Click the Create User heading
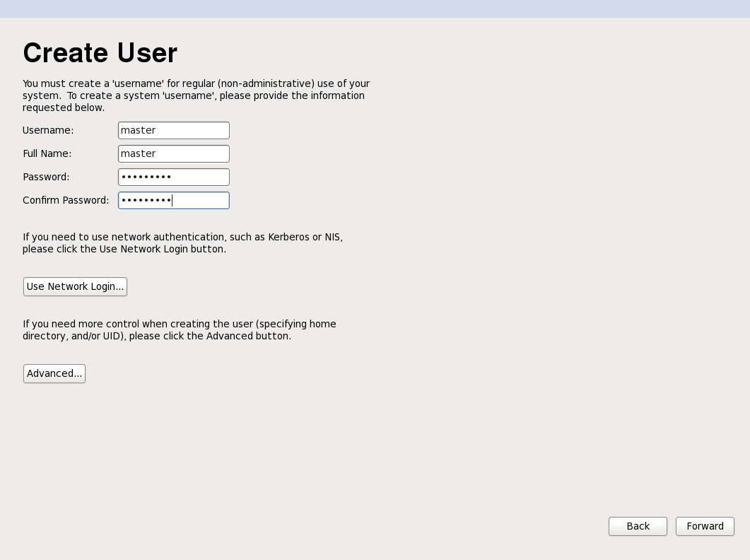Image resolution: width=750 pixels, height=560 pixels. [100, 52]
